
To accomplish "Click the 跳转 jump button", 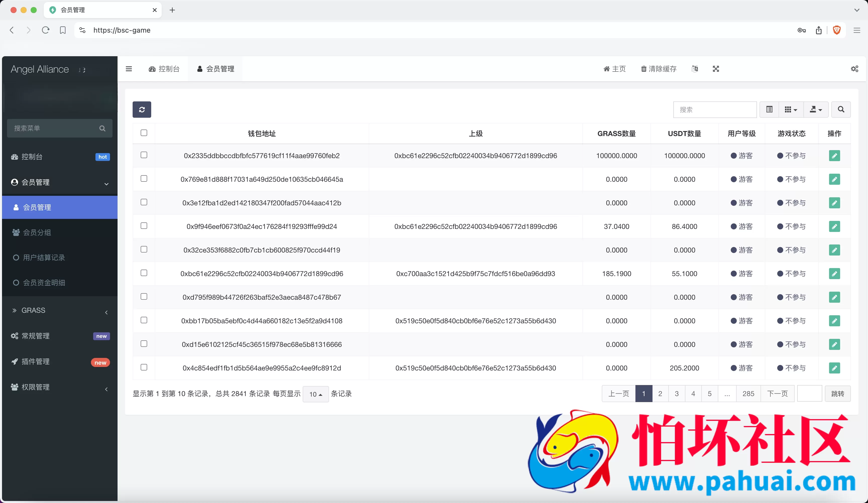I will pos(837,394).
